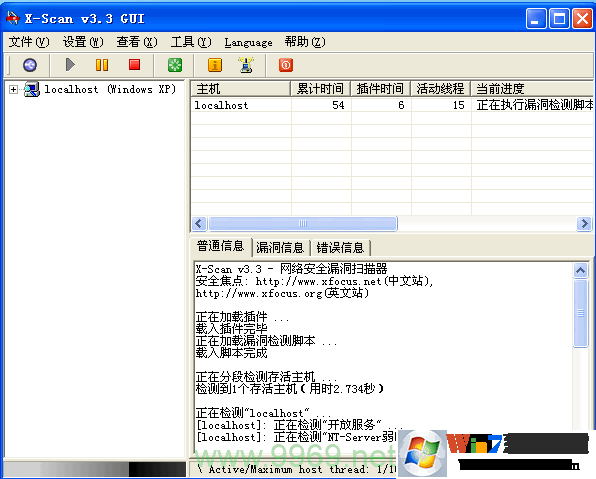Click the red circular icon in toolbar
Viewport: 596px width, 479px height.
[285, 65]
